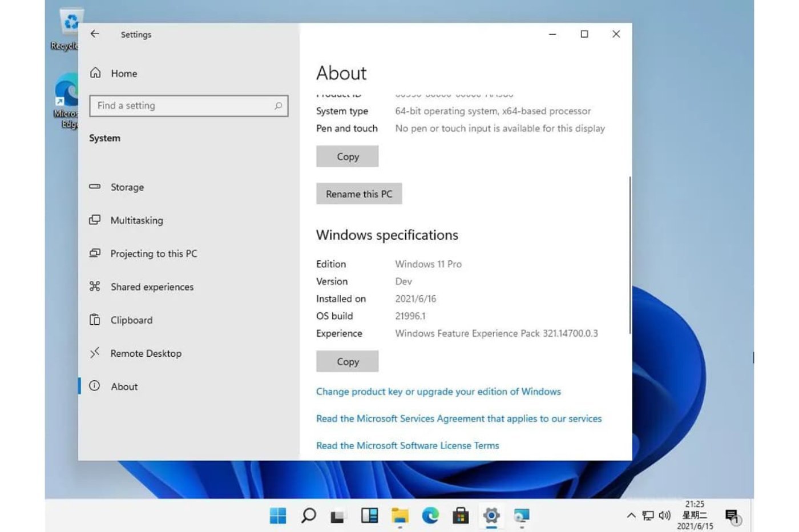Select the Windows 11 Pro edition text
This screenshot has height=532, width=799.
[x=429, y=264]
